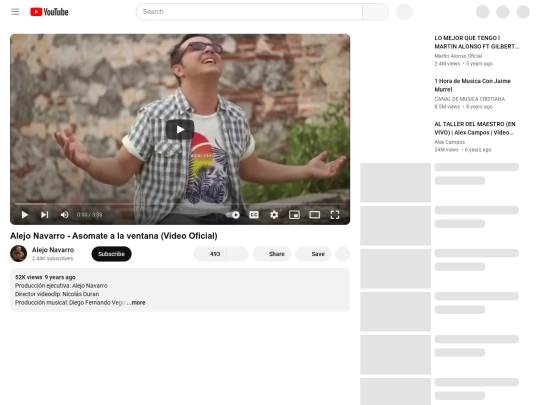The image size is (540, 405).
Task: Subscribe to Alejo Navarro
Action: 112,254
